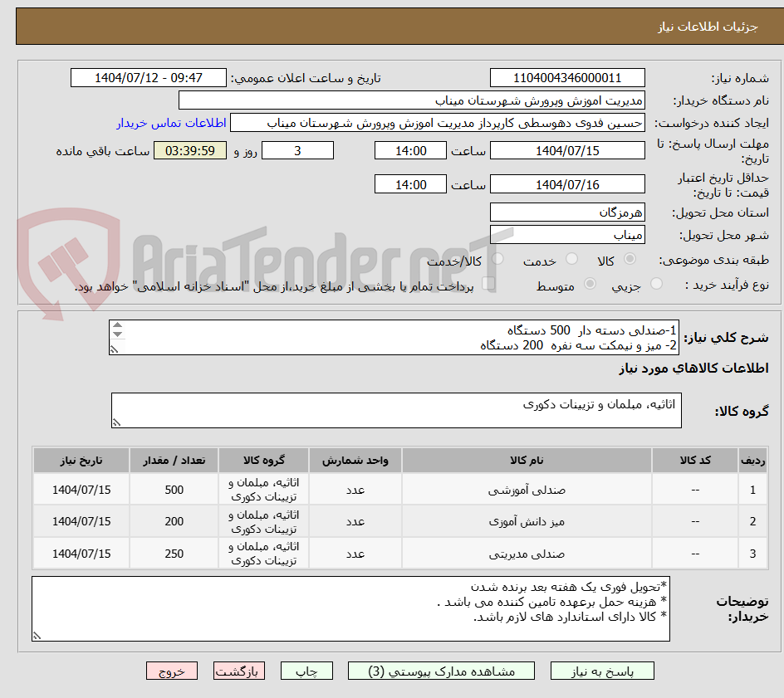The width and height of the screenshot is (784, 698).
Task: Click the خروج exit button
Action: click(x=171, y=671)
